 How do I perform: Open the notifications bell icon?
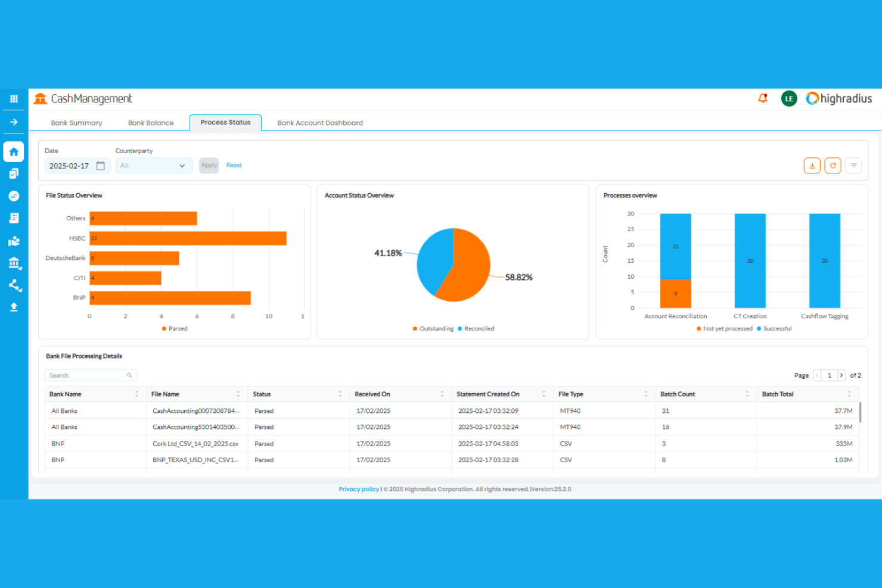pos(762,98)
